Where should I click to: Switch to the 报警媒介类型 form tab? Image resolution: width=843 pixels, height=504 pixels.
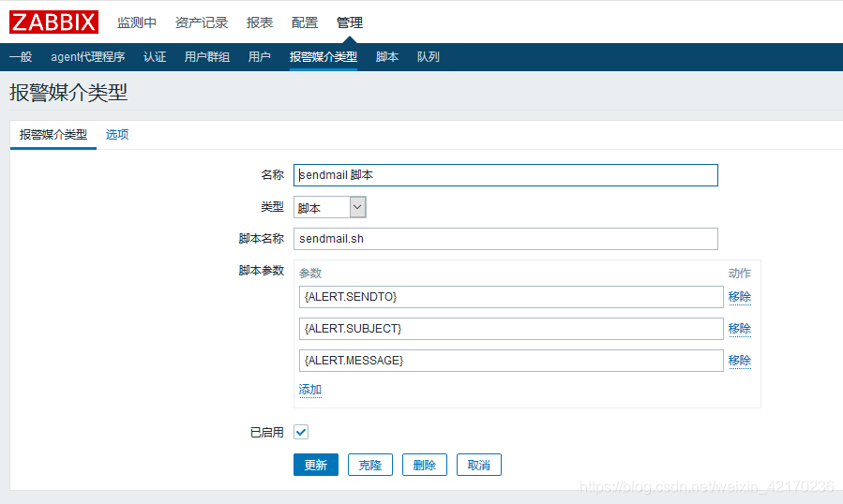[x=53, y=134]
